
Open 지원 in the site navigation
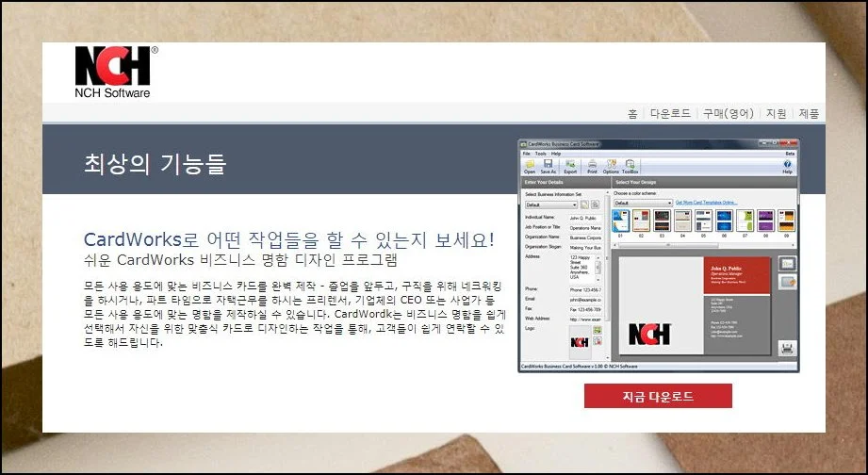point(776,113)
